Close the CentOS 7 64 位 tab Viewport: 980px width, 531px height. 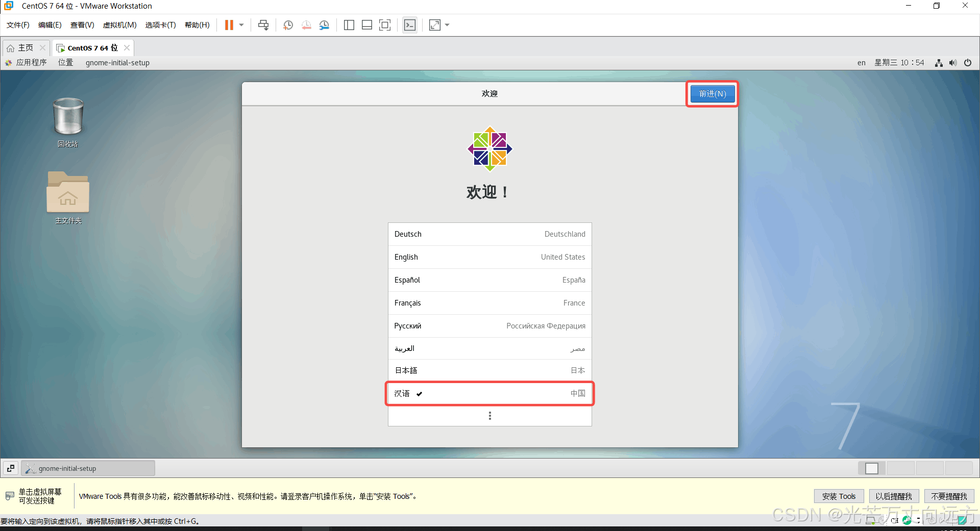pos(127,47)
